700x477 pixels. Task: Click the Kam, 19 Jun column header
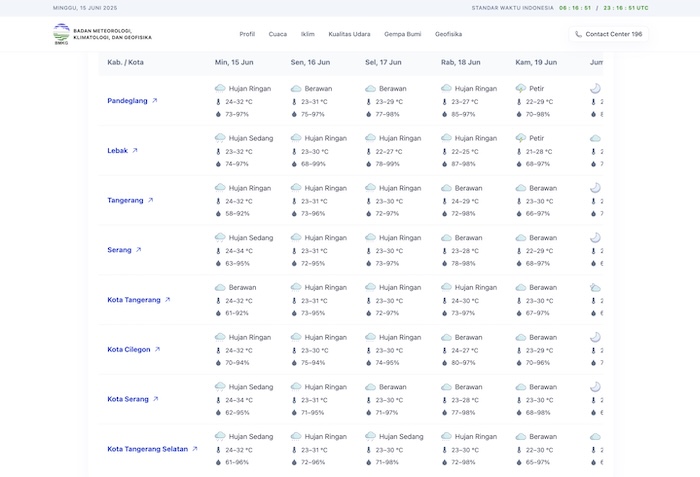[x=536, y=63]
